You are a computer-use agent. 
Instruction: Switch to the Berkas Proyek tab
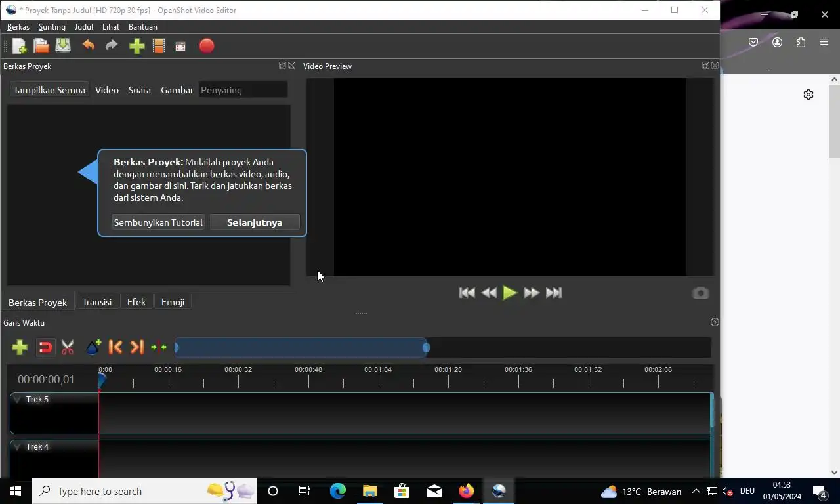coord(38,302)
